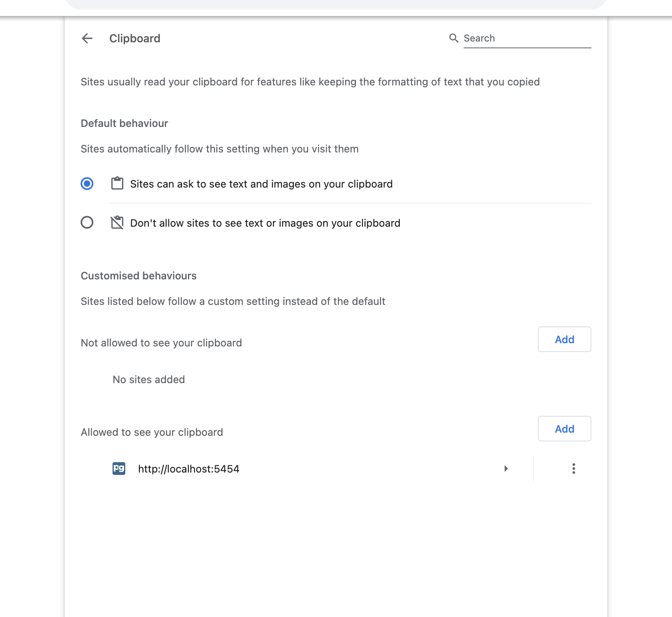Focus the Search settings text field

click(x=527, y=38)
